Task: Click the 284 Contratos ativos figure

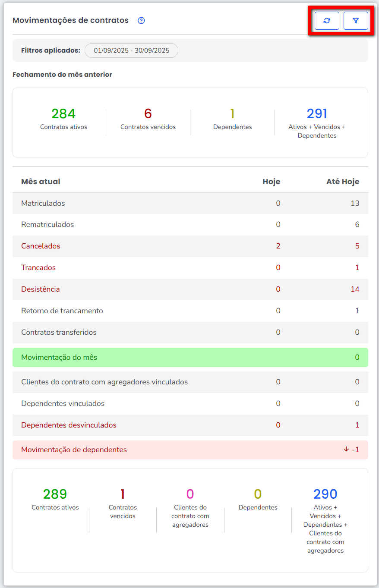Action: pyautogui.click(x=63, y=114)
